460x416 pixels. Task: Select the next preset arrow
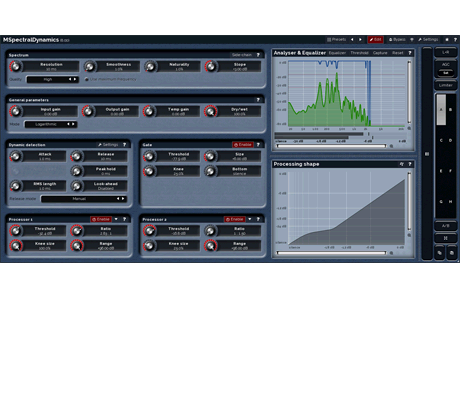coord(361,40)
